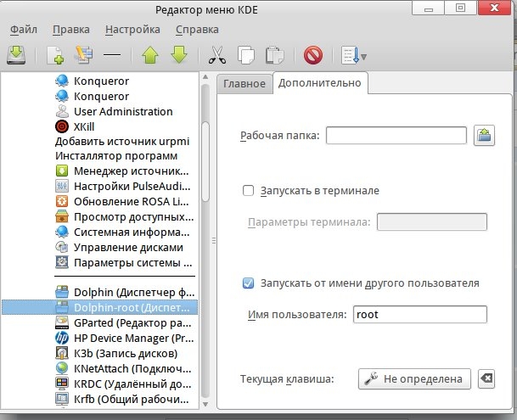Click the GParted drive icon

[62, 322]
